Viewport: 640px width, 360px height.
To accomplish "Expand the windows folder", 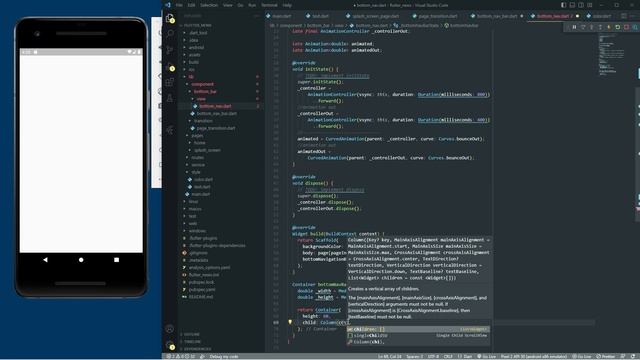I will pyautogui.click(x=197, y=231).
